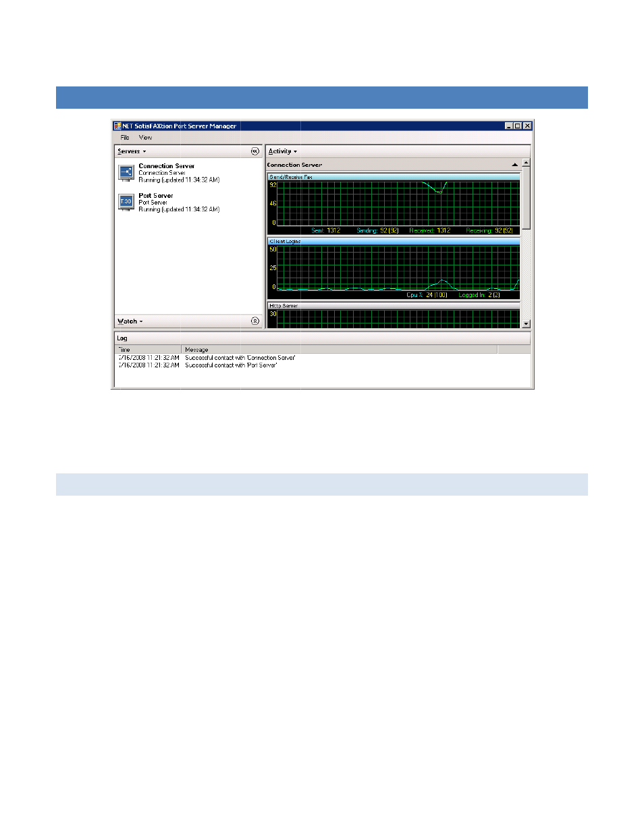644x834 pixels.
Task: Collapse the Servers panel with the double-chevron
Action: pyautogui.click(x=255, y=151)
